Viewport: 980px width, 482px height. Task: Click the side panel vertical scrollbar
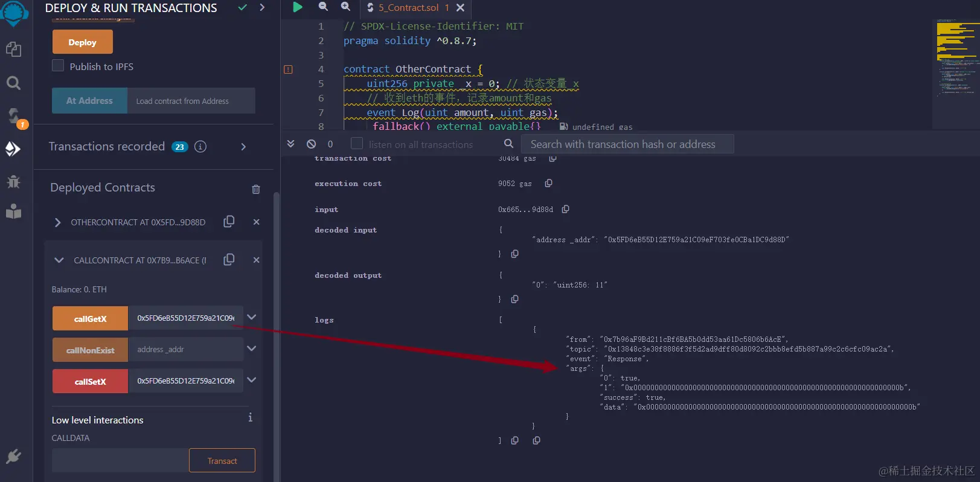(x=277, y=336)
